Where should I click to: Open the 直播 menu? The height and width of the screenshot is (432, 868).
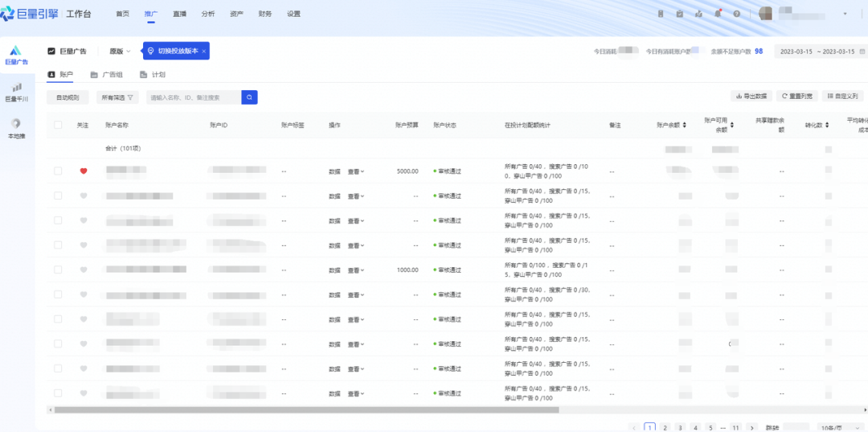pyautogui.click(x=178, y=14)
